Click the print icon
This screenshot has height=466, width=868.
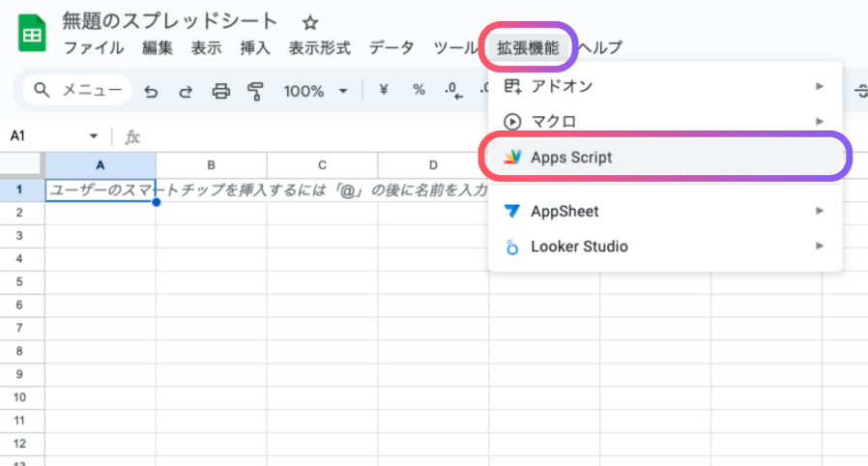[221, 91]
